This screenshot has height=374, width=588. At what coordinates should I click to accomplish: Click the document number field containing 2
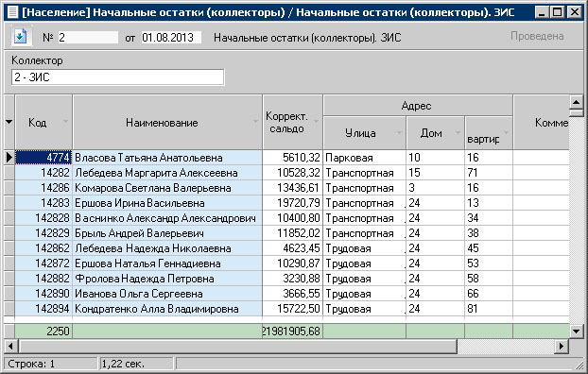88,38
